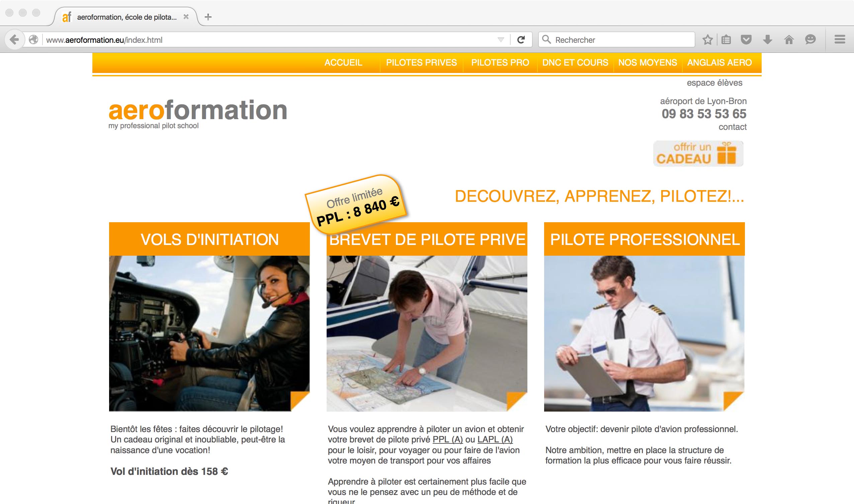Reload the page with the refresh icon
The width and height of the screenshot is (854, 504).
521,40
